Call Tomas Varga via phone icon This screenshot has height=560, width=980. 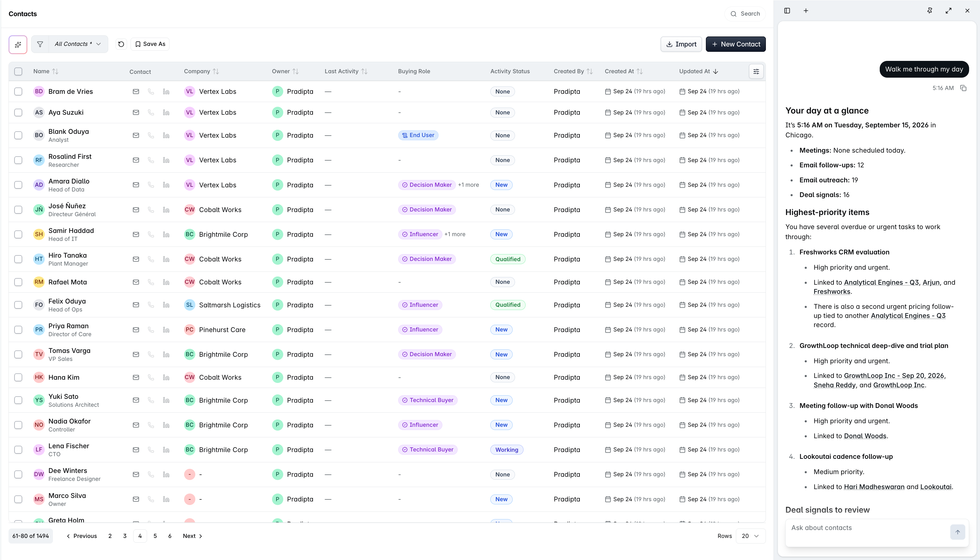151,355
